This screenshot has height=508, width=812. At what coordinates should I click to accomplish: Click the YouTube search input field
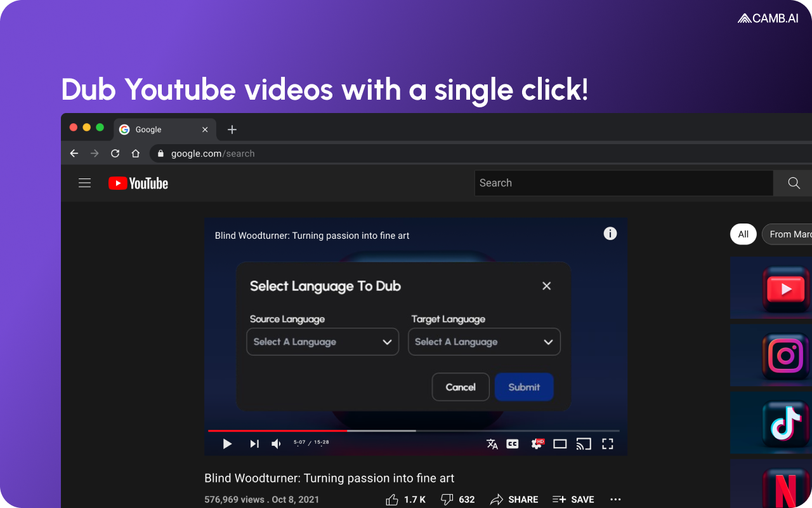pyautogui.click(x=624, y=183)
